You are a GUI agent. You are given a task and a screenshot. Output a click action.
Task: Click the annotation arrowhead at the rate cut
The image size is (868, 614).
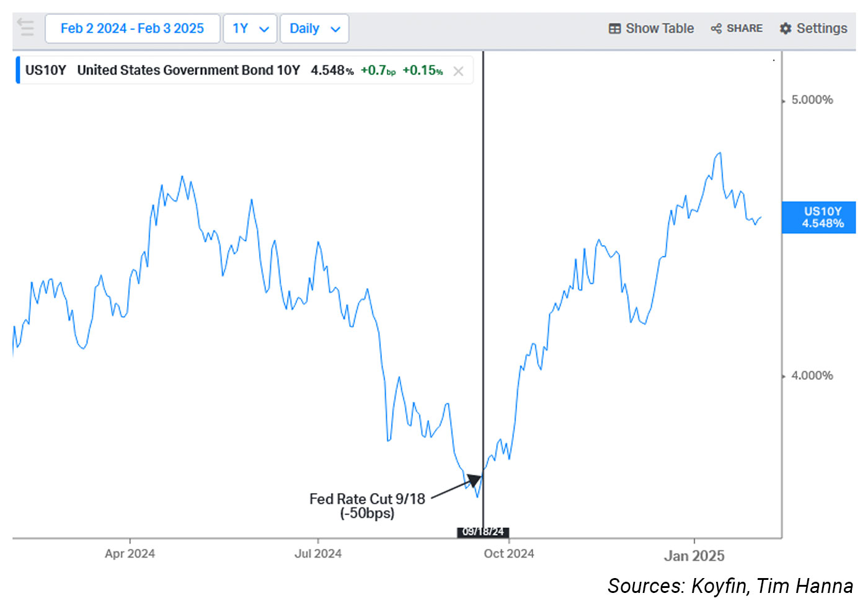tap(476, 480)
